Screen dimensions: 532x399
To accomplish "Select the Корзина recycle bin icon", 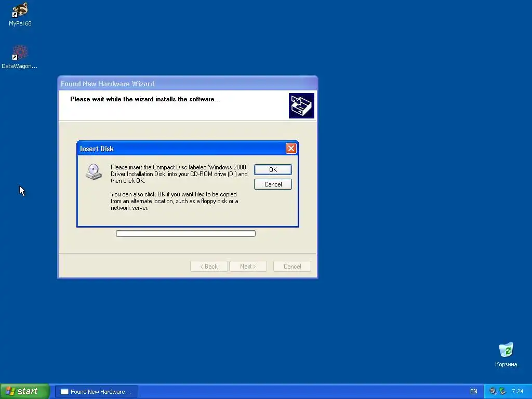I will (506, 354).
